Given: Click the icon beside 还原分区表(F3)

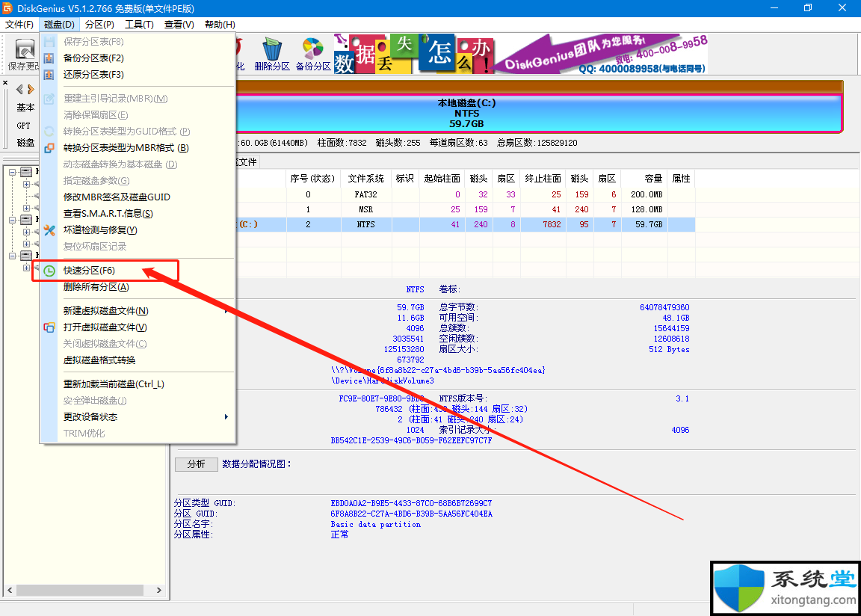Looking at the screenshot, I should (49, 75).
